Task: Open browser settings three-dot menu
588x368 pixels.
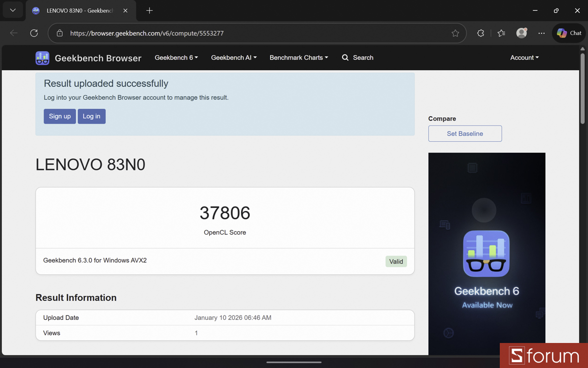Action: tap(541, 33)
